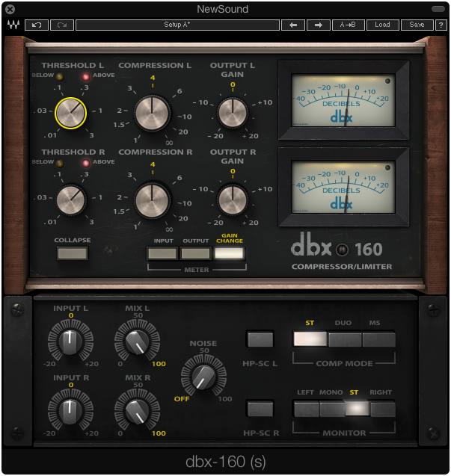The image size is (451, 476).
Task: Toggle the Collapse button
Action: pos(73,253)
